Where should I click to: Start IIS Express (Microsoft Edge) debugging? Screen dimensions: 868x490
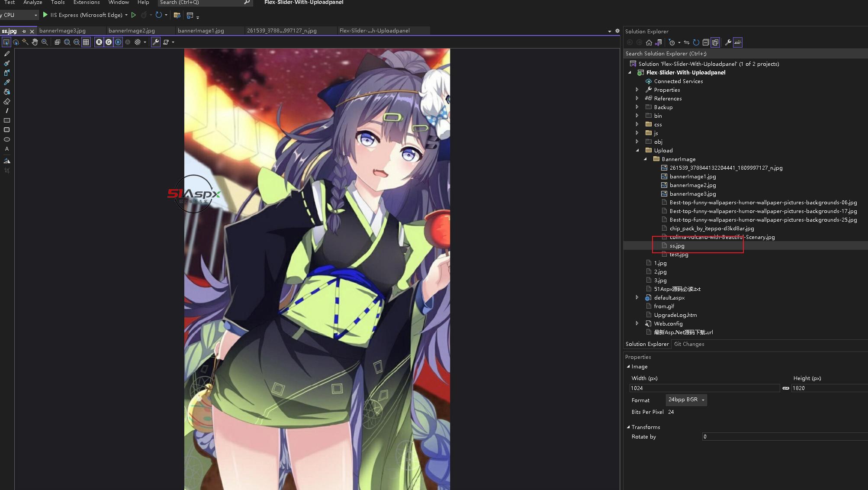(82, 15)
